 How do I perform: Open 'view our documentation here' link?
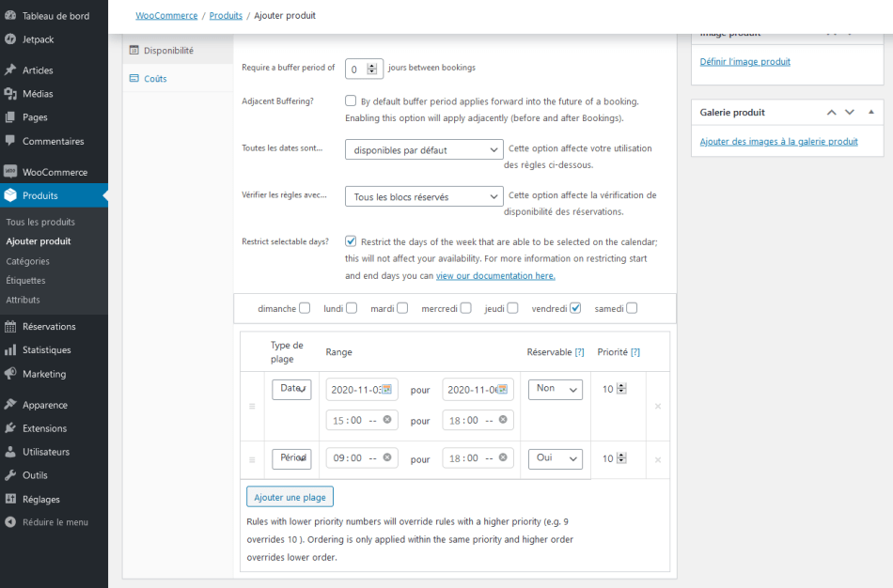tap(495, 276)
